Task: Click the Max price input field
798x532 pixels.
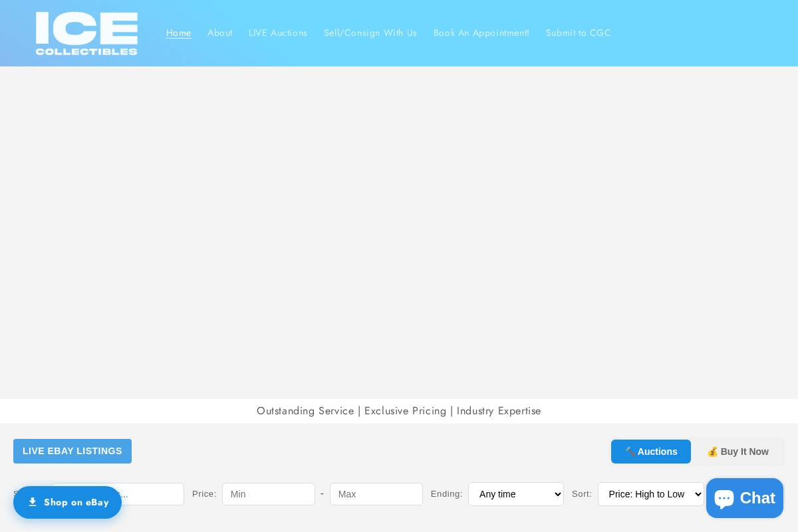Action: (x=376, y=494)
